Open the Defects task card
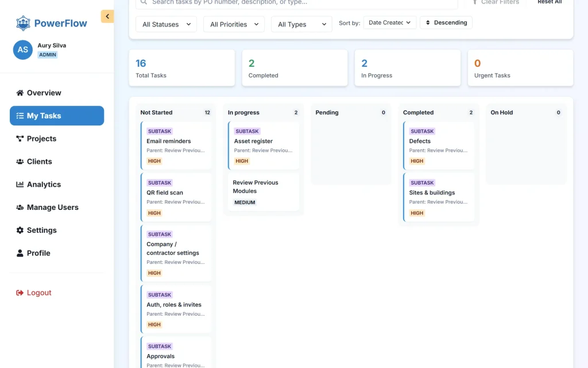This screenshot has height=368, width=588. [439, 145]
